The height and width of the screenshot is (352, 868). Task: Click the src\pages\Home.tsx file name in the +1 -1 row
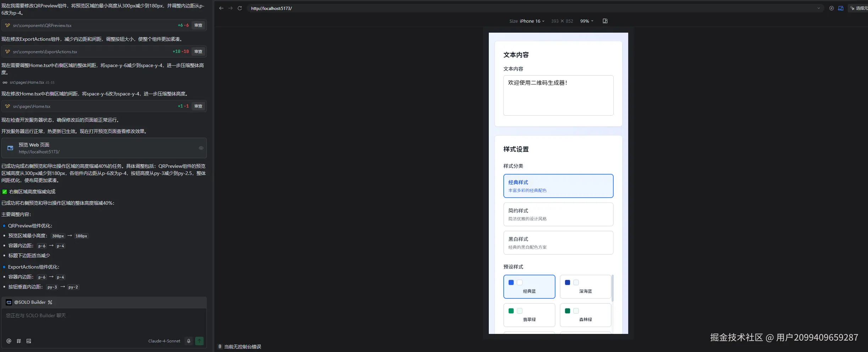[x=32, y=106]
